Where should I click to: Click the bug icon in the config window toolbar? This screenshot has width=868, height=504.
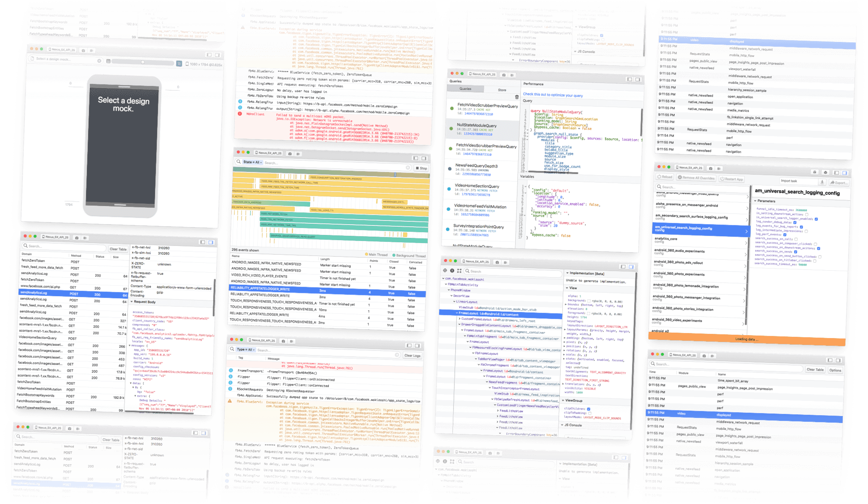click(x=814, y=172)
